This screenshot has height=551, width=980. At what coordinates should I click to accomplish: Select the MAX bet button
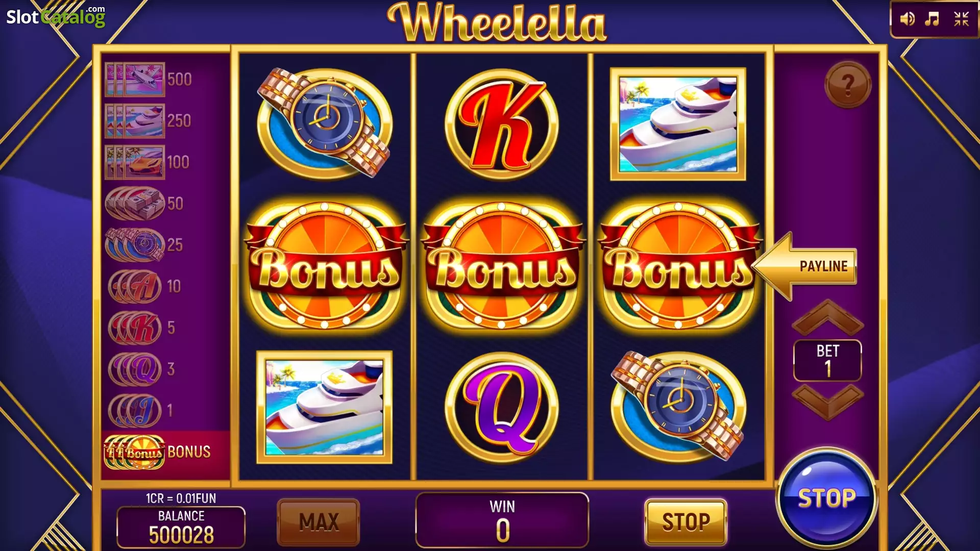(x=318, y=522)
